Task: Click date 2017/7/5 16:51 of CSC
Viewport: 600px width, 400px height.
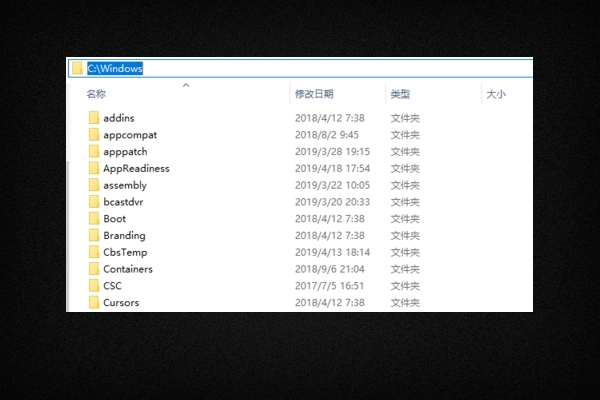Action: (329, 286)
